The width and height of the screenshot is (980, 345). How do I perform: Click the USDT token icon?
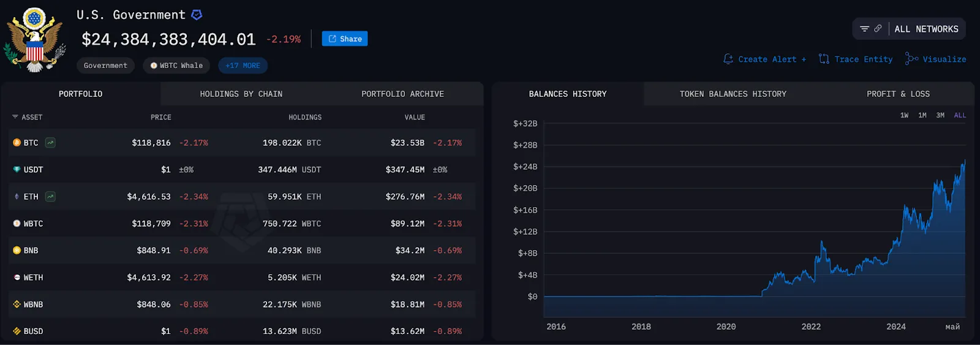coord(17,170)
